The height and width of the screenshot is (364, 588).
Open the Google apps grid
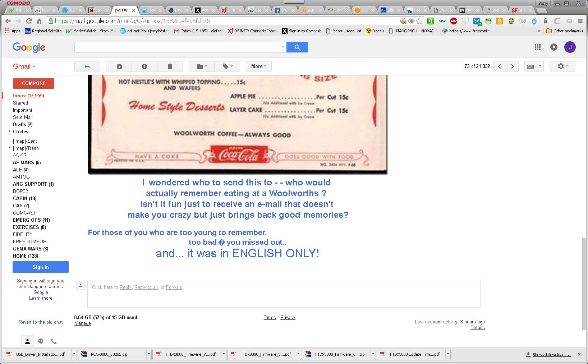pos(538,47)
